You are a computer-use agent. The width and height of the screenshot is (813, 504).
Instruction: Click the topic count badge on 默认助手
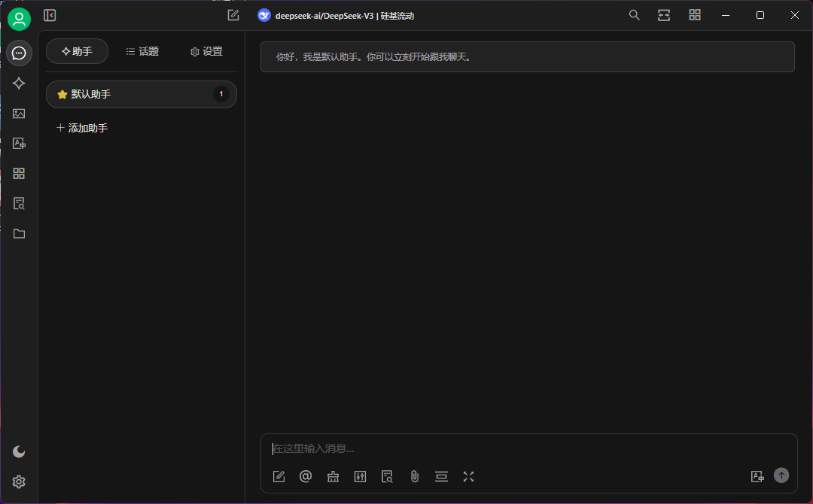click(x=221, y=94)
